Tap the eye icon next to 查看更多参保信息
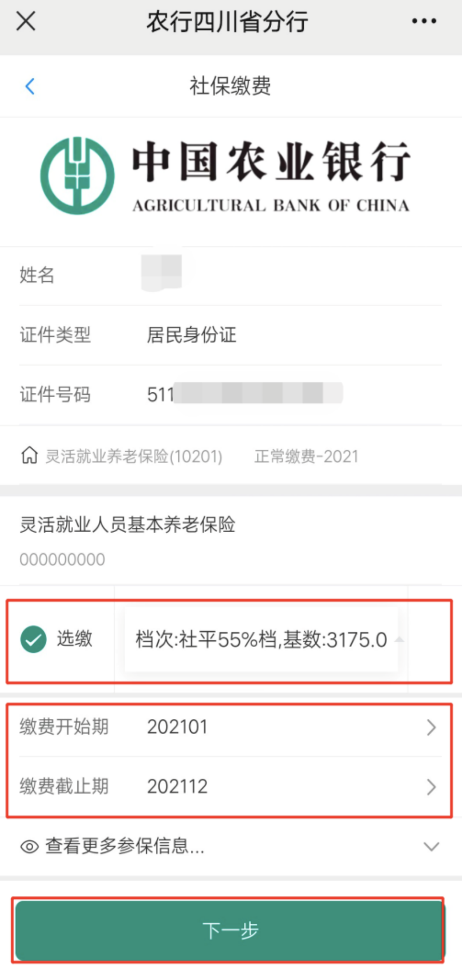This screenshot has height=980, width=462. point(30,847)
